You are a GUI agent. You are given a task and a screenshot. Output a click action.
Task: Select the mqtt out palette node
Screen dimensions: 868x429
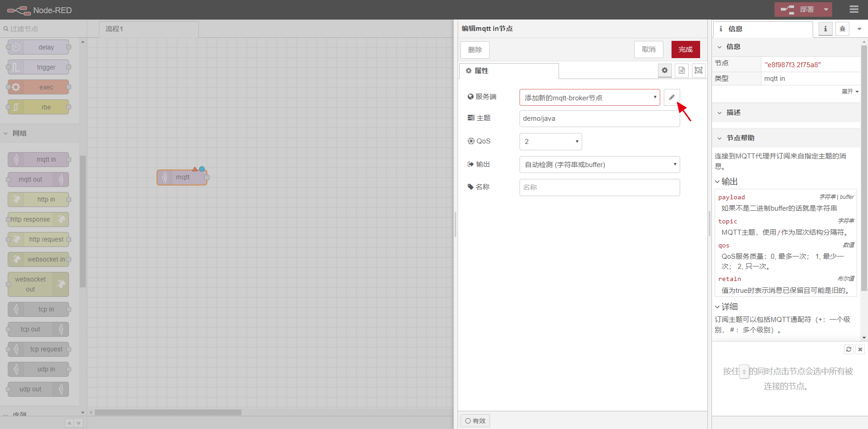[38, 179]
